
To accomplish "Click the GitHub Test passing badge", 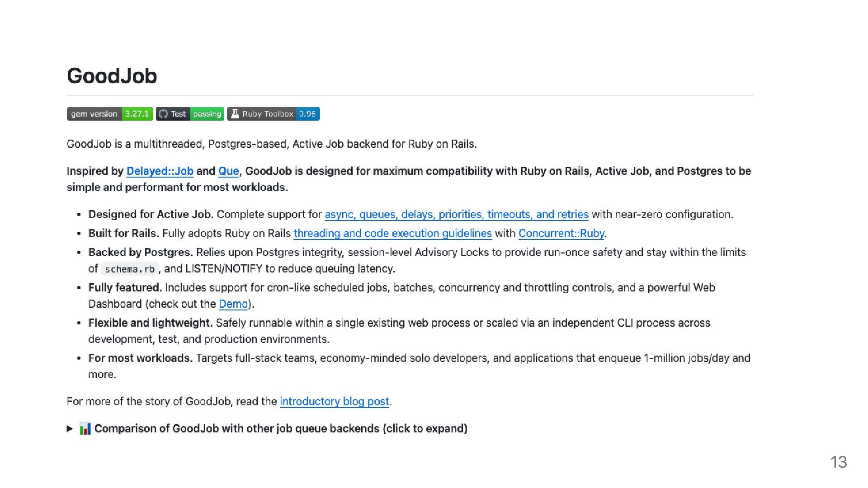I will [190, 114].
